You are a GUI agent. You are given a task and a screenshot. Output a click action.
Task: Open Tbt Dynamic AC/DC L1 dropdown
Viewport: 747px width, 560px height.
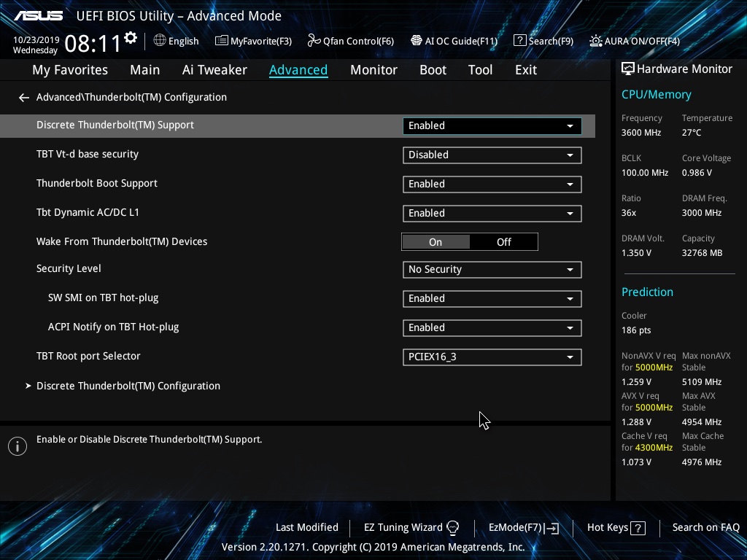coord(492,214)
